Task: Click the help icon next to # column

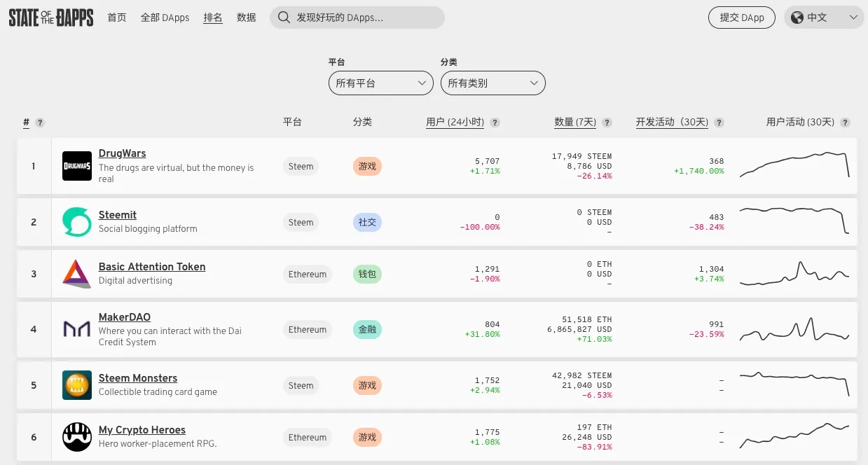Action: pos(40,123)
